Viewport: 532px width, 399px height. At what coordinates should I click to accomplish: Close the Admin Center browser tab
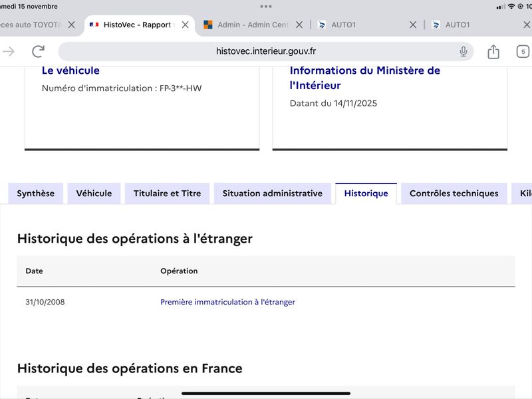pos(299,25)
